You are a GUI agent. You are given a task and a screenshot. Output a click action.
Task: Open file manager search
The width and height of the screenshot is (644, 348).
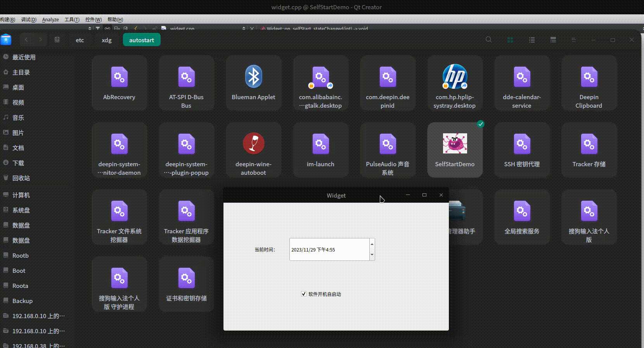[x=489, y=40]
